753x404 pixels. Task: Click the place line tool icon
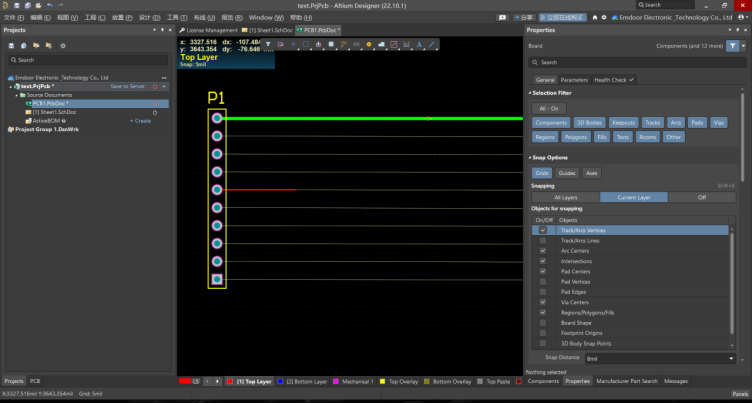tap(432, 45)
